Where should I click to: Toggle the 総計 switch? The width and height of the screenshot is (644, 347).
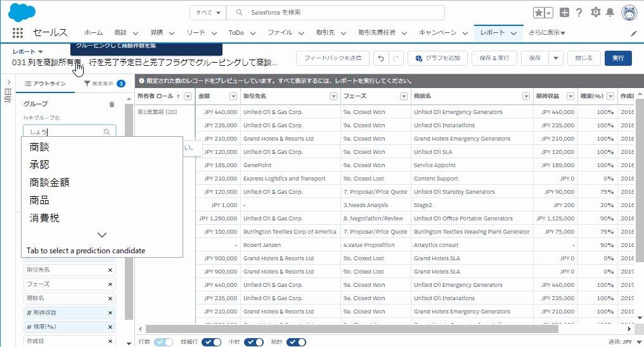[296, 342]
